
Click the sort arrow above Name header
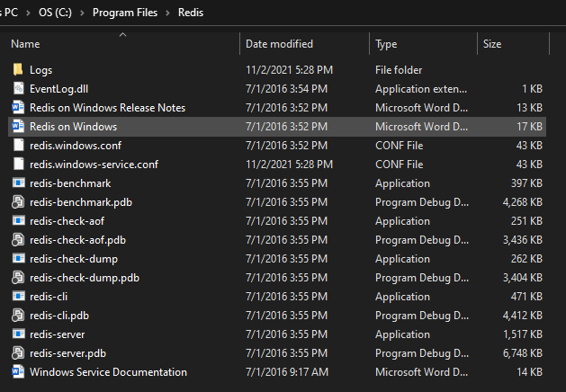click(122, 35)
